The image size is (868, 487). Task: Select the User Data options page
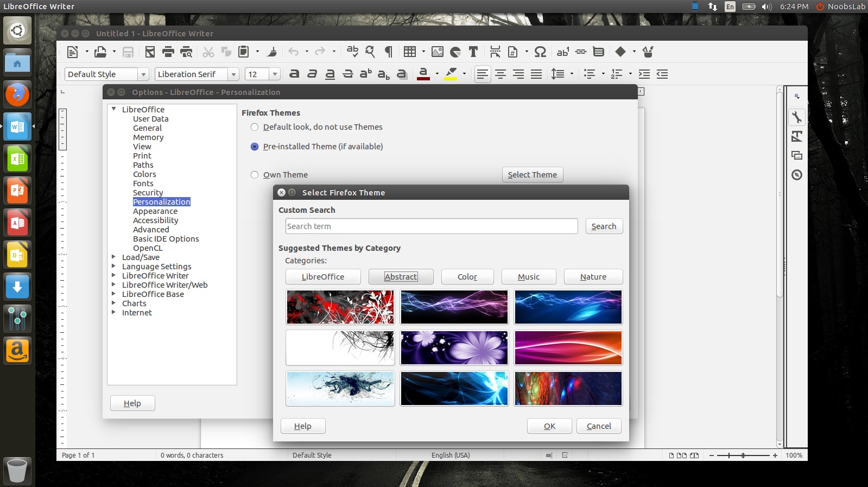(151, 119)
